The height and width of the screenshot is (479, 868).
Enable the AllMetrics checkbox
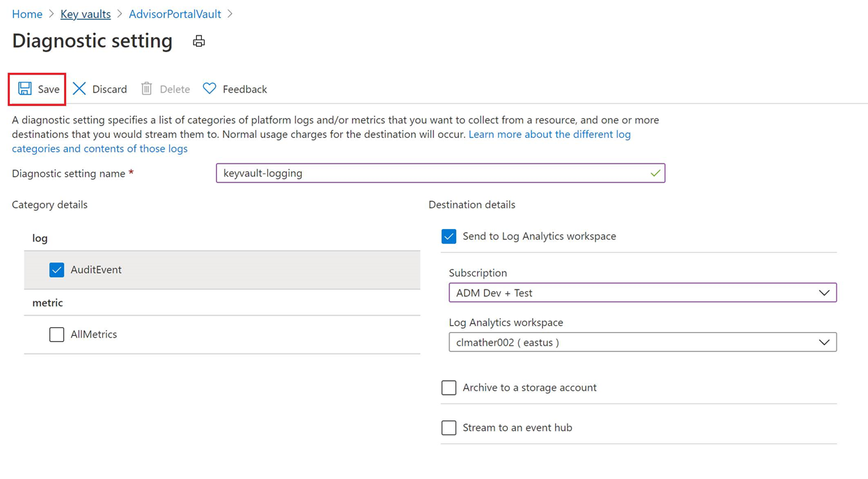tap(57, 334)
